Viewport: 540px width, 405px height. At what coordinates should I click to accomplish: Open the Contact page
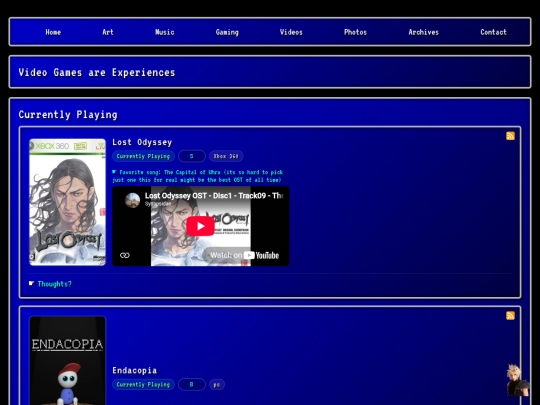(494, 32)
